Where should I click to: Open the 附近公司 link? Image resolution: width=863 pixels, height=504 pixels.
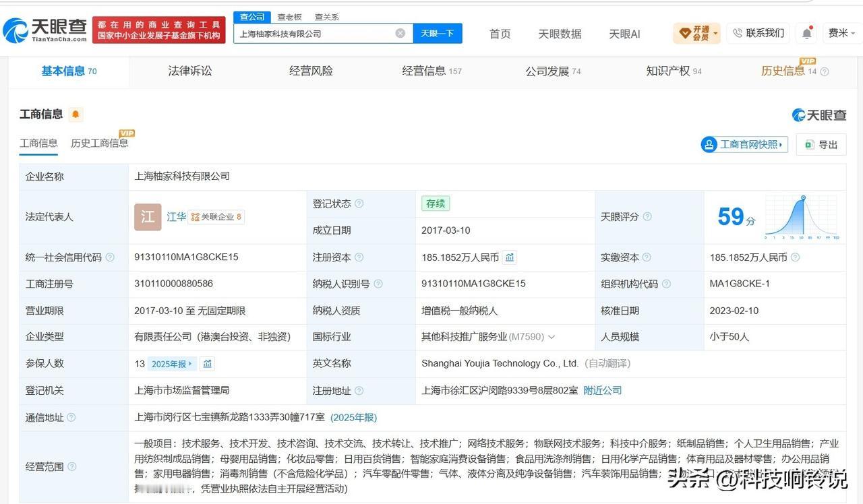(x=603, y=391)
